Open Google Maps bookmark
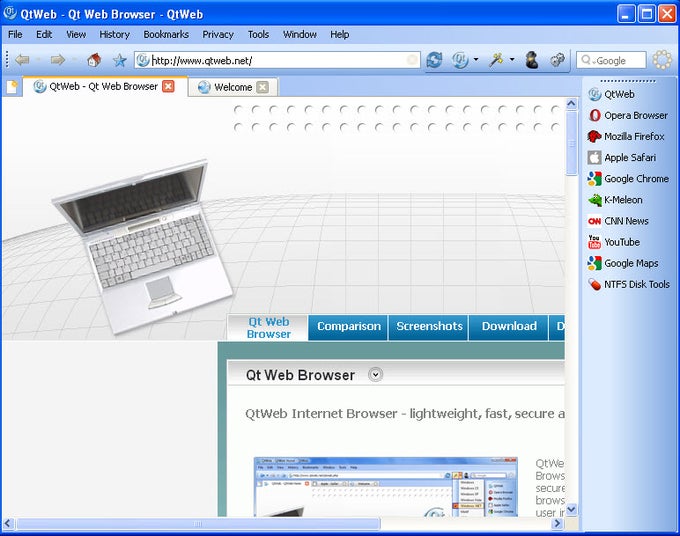680x536 pixels. coord(623,263)
